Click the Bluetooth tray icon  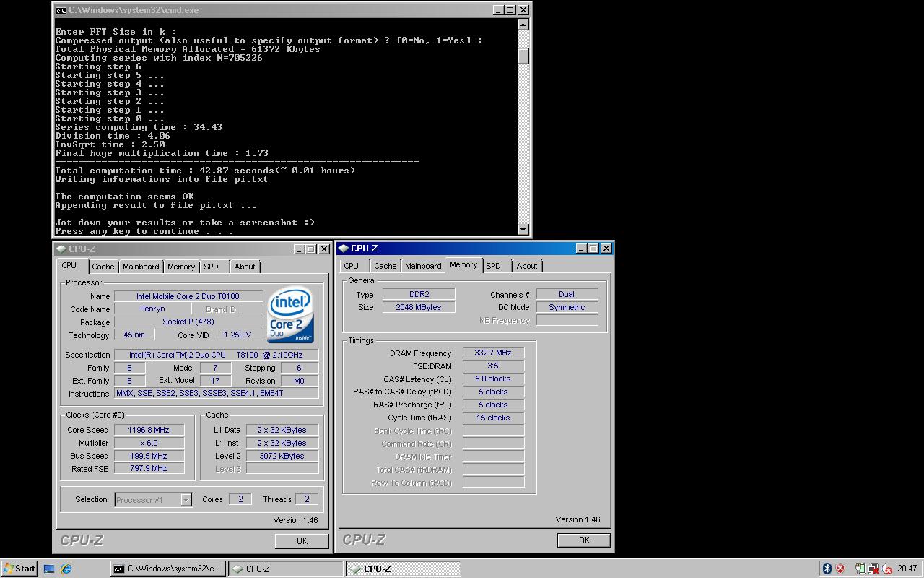coord(827,569)
